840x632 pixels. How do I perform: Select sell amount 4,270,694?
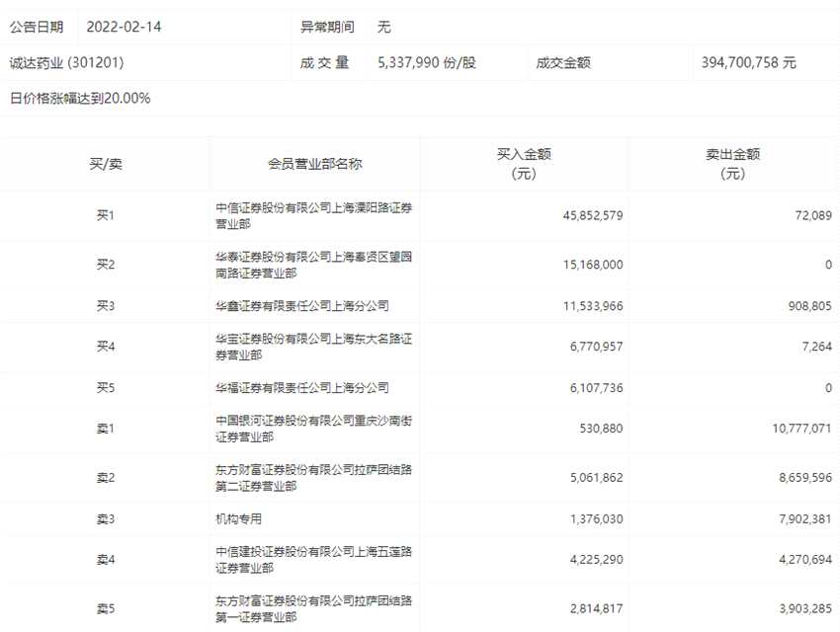point(805,560)
